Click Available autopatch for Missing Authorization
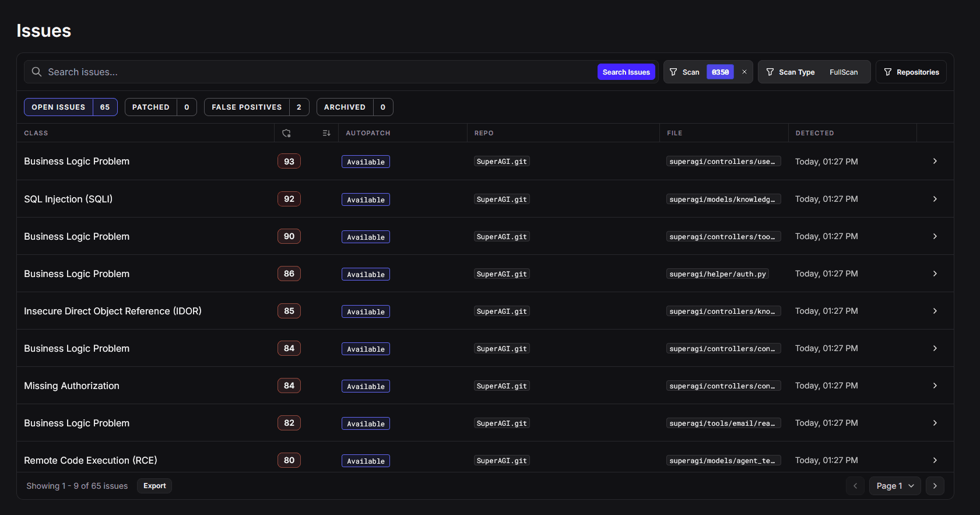 (x=366, y=386)
